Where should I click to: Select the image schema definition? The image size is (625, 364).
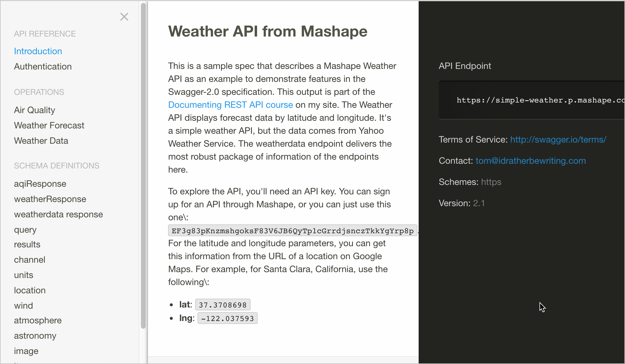pyautogui.click(x=26, y=351)
